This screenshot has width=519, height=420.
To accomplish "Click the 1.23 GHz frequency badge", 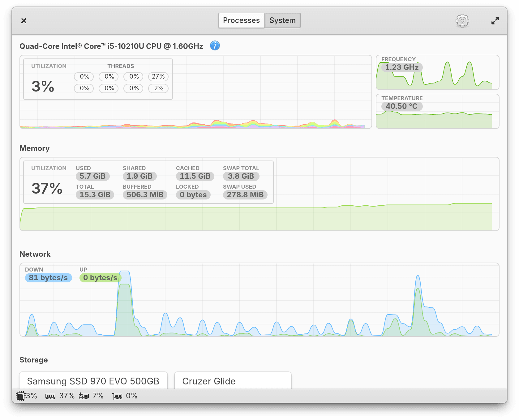I will 401,67.
